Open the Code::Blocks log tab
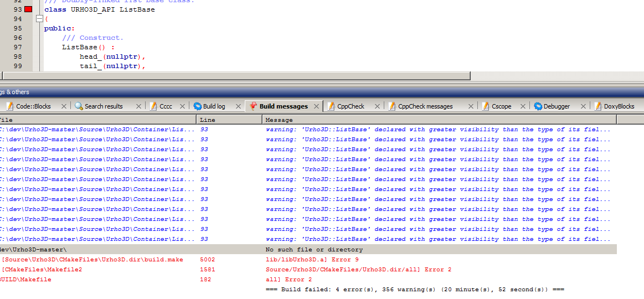The image size is (644, 299). [33, 106]
